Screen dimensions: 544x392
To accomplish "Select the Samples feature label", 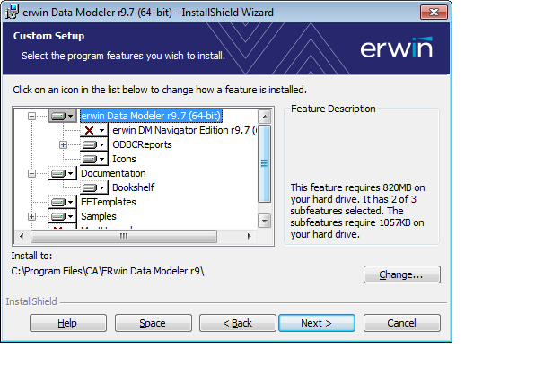I will point(99,216).
